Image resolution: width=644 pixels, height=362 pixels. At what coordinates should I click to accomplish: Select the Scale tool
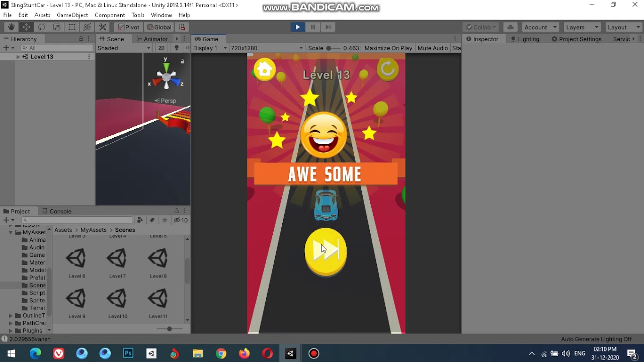click(x=57, y=27)
